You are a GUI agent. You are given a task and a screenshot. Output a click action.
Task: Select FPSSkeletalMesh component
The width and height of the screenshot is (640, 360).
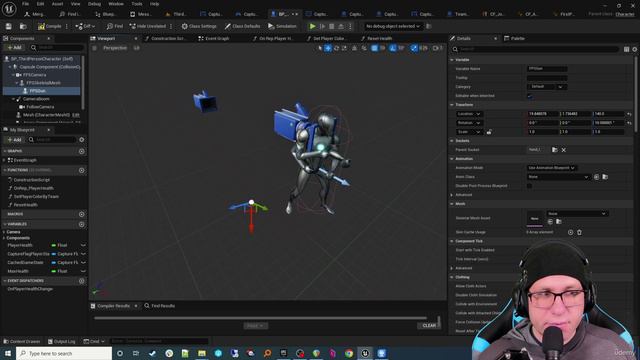(x=43, y=83)
